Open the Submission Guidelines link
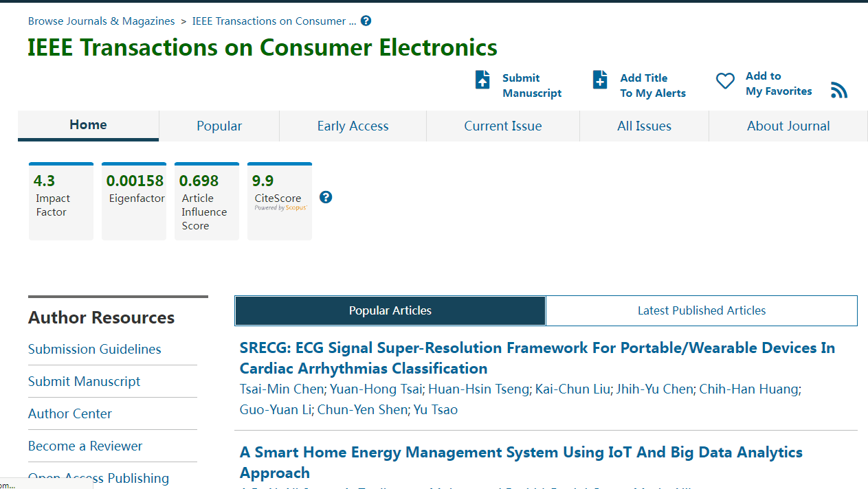 tap(95, 349)
